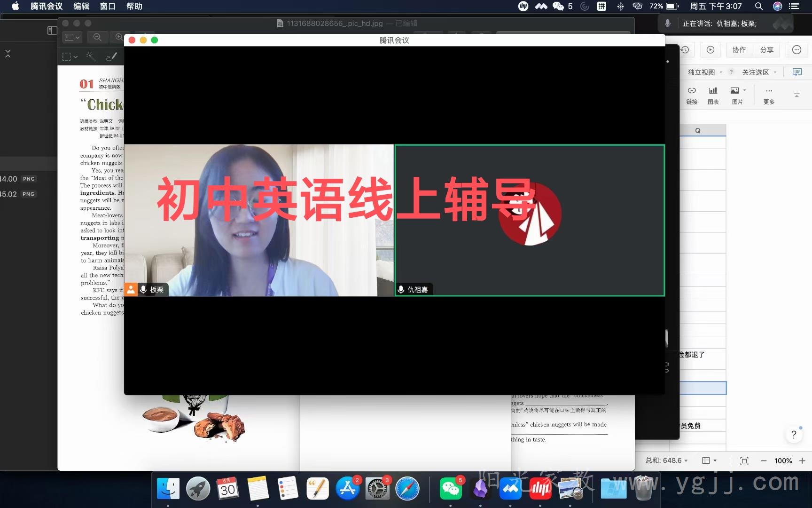Open 更多 tools menu
The width and height of the screenshot is (812, 508).
pyautogui.click(x=769, y=95)
